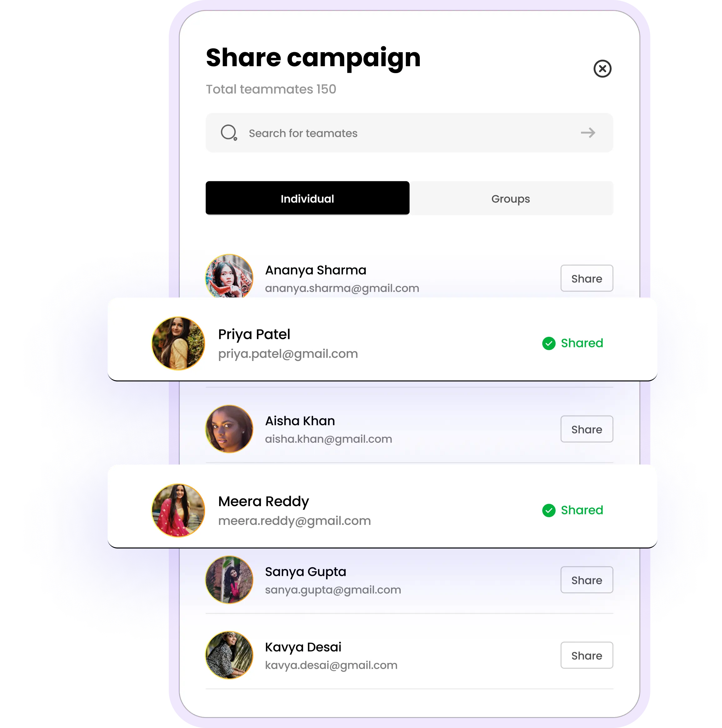This screenshot has height=728, width=722.
Task: Click the search magnifier icon
Action: (x=229, y=133)
